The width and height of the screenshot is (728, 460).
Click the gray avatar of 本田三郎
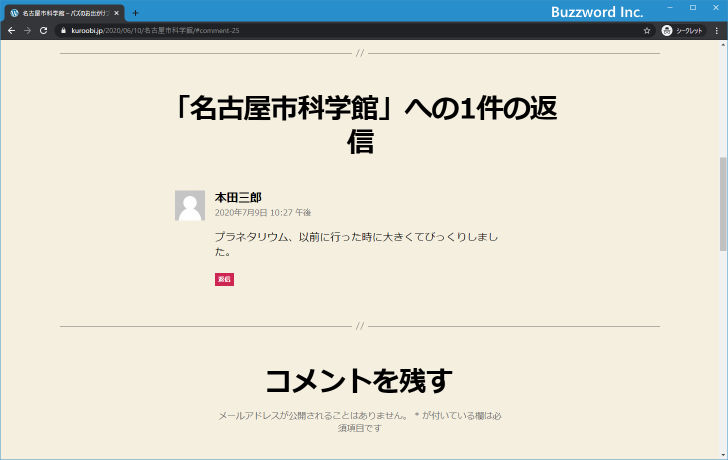pyautogui.click(x=190, y=205)
